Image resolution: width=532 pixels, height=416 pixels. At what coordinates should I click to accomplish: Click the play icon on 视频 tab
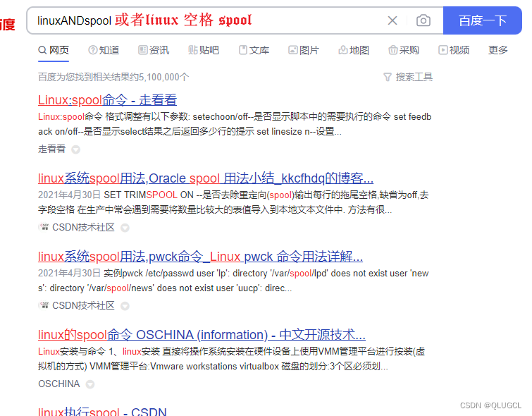tap(443, 50)
